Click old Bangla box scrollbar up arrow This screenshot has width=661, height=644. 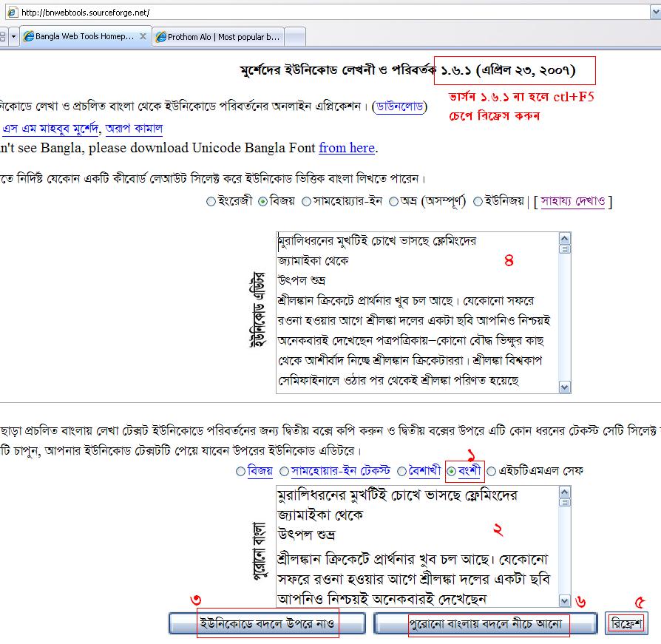click(x=564, y=492)
